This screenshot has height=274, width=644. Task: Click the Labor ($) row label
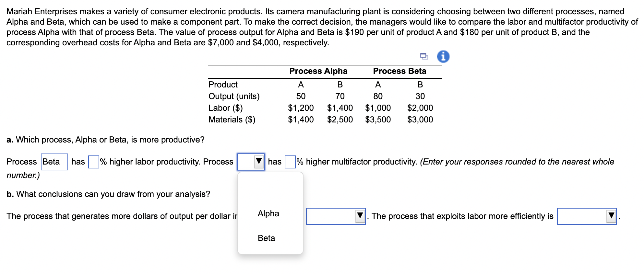[x=225, y=108]
